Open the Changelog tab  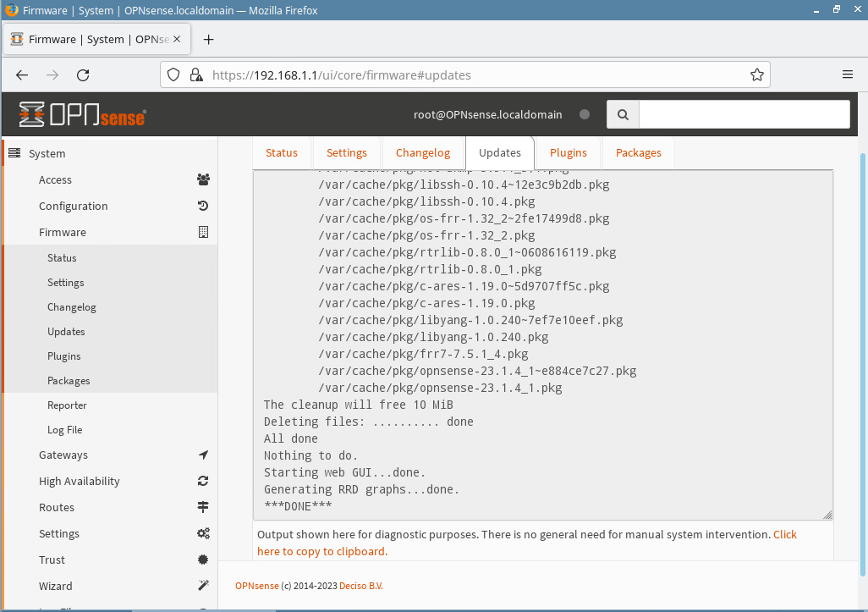pyautogui.click(x=423, y=152)
